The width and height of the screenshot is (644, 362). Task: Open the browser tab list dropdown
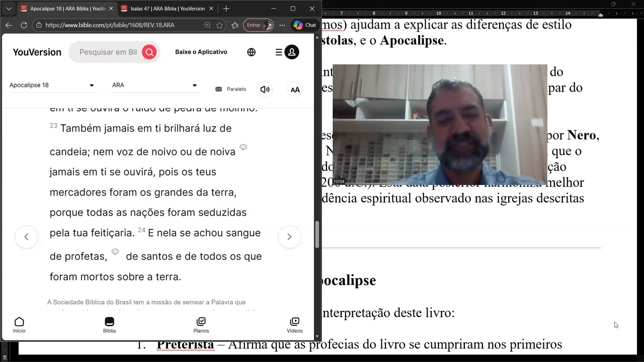click(9, 9)
